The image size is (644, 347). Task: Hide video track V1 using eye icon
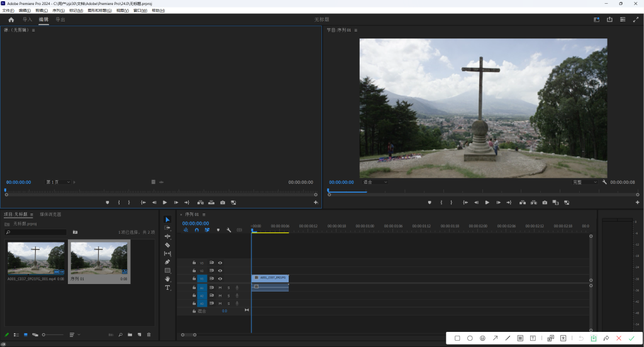pyautogui.click(x=220, y=278)
